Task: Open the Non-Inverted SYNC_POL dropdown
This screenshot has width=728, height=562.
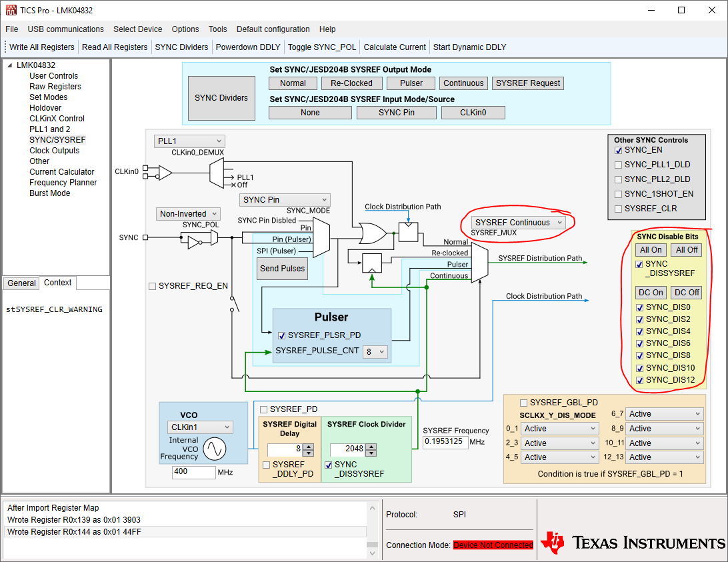Action: click(x=188, y=213)
